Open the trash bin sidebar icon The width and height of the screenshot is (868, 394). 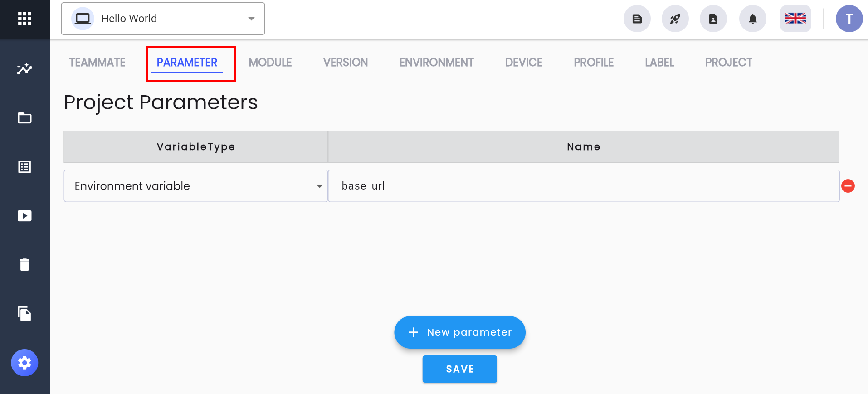24,265
